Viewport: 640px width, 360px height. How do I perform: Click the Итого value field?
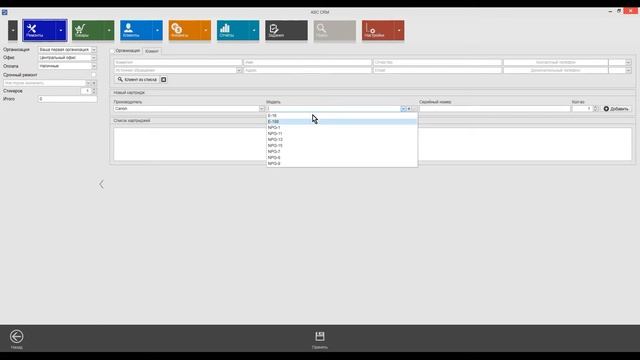[67, 99]
